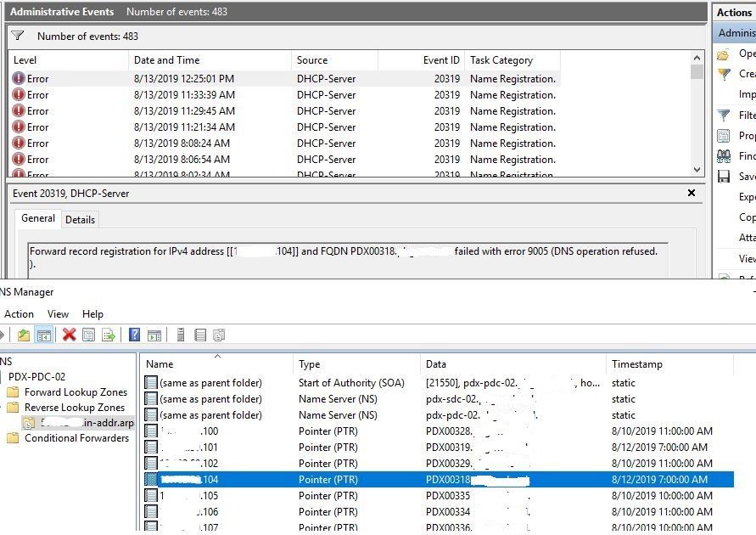This screenshot has width=756, height=535.
Task: Sort DNS records by the Name column
Action: point(216,364)
